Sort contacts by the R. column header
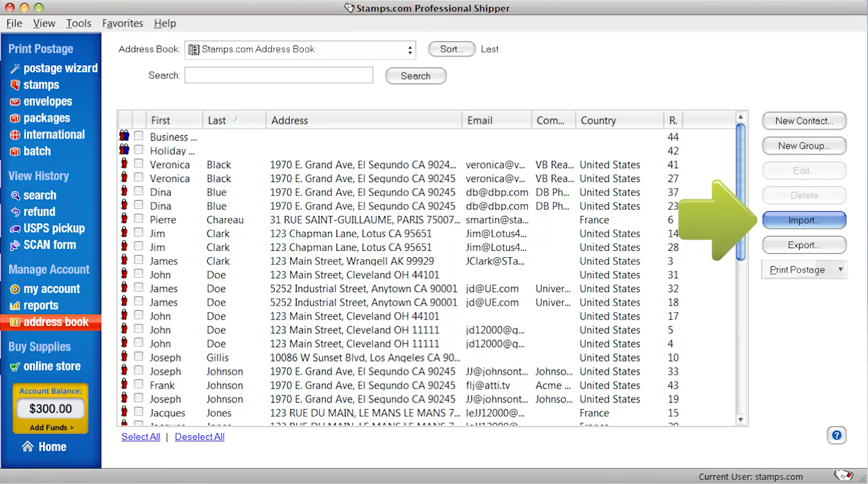868x484 pixels. click(x=673, y=120)
